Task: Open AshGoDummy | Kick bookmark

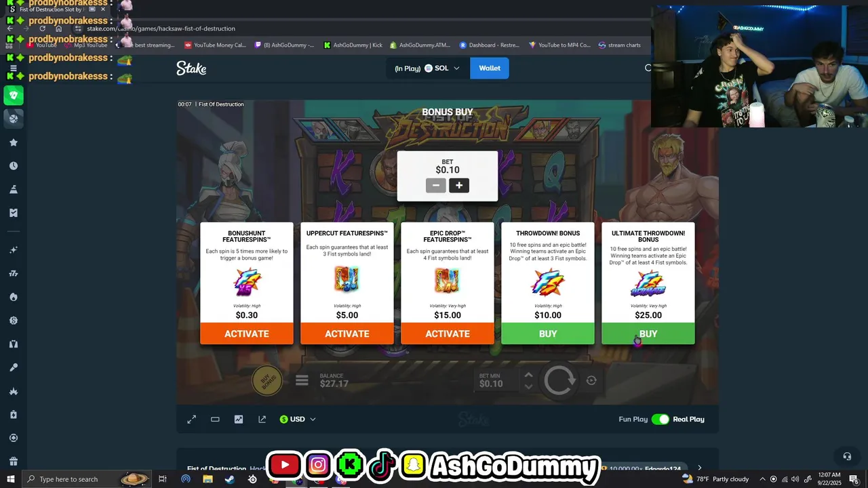Action: pos(353,45)
